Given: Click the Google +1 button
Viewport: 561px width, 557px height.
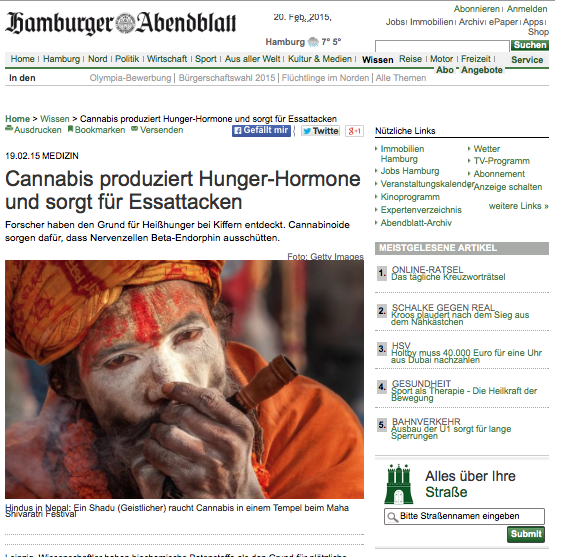Looking at the screenshot, I should tap(354, 131).
